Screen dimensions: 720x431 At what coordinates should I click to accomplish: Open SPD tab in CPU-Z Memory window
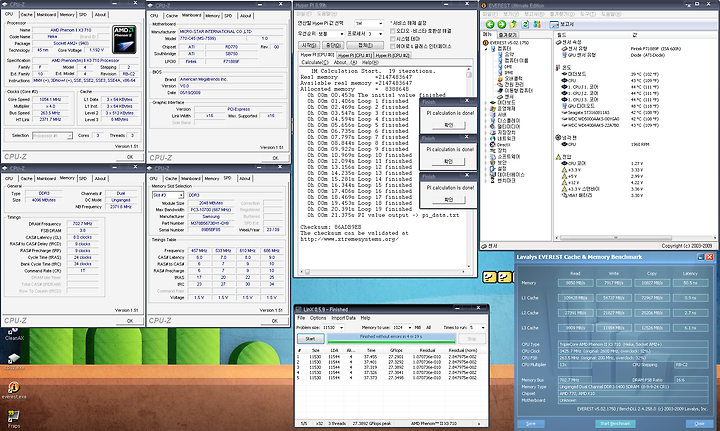pyautogui.click(x=83, y=179)
